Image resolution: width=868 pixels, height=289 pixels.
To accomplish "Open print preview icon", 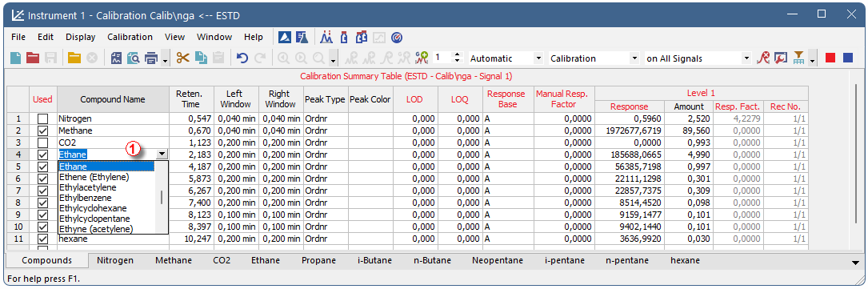I will (134, 58).
